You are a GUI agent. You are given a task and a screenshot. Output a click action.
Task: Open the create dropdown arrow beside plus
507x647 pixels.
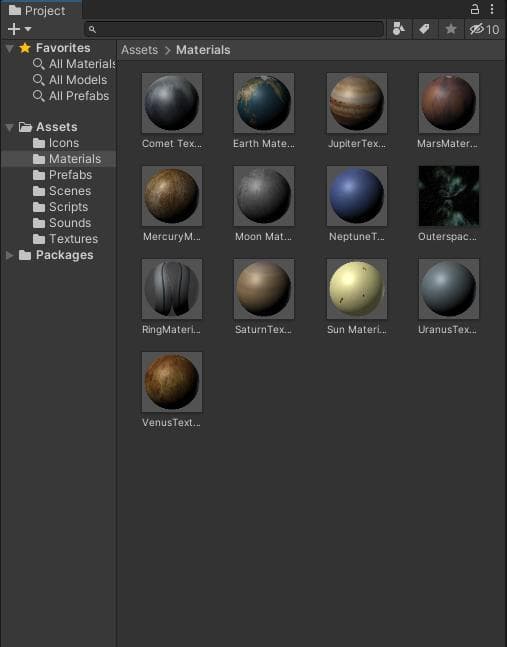coord(28,29)
